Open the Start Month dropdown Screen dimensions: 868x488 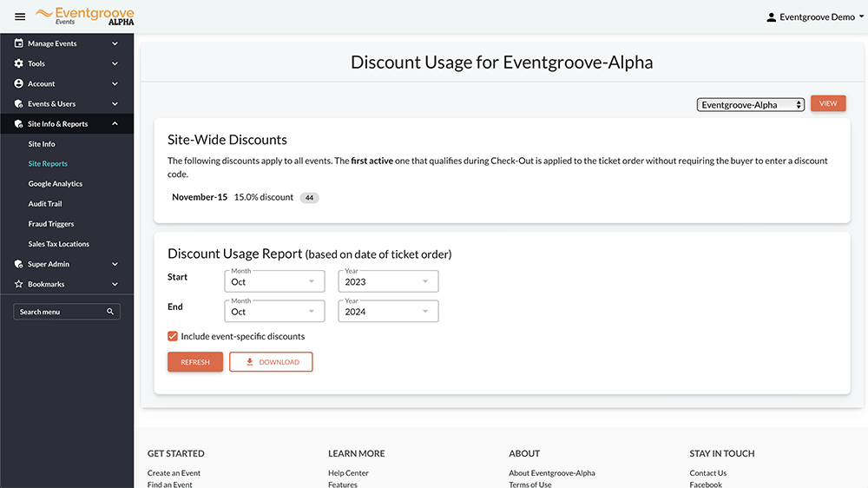(274, 281)
